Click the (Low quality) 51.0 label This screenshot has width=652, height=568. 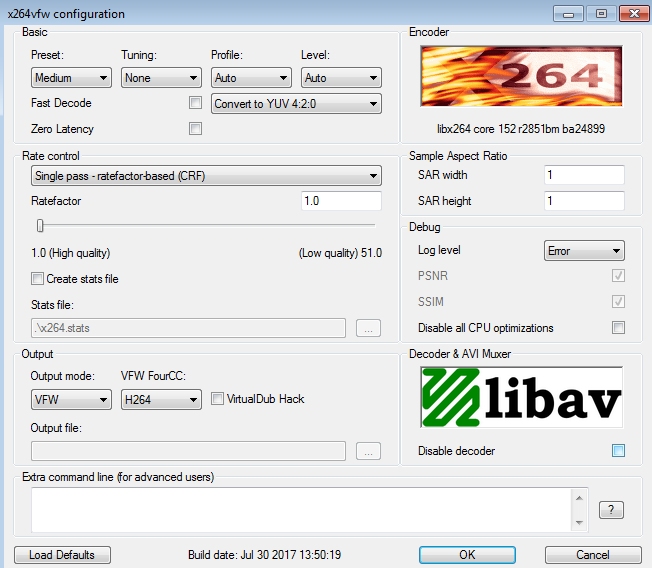[340, 253]
